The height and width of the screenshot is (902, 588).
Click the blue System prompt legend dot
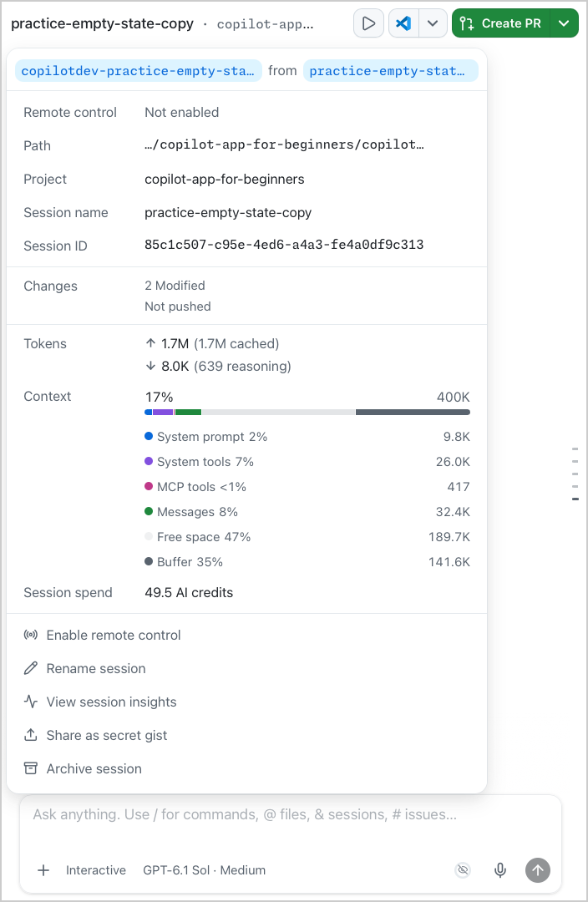coord(149,437)
